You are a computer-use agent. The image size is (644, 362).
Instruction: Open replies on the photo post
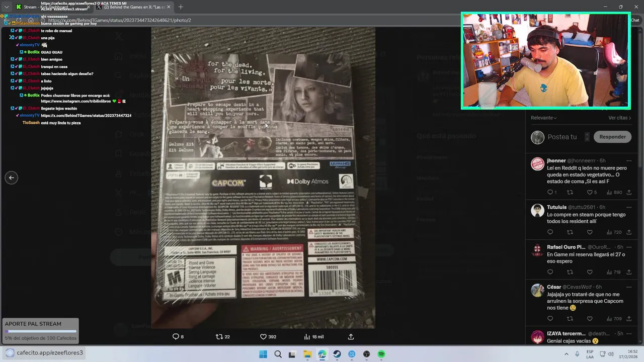click(178, 336)
